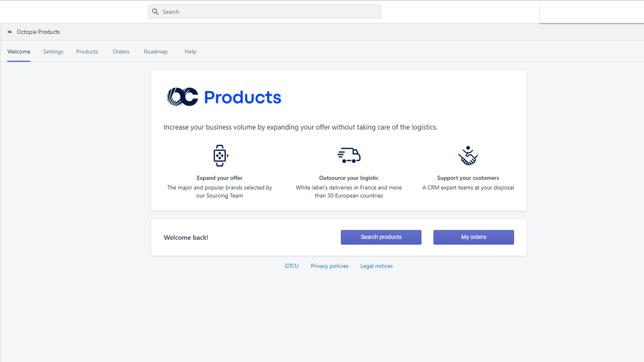The width and height of the screenshot is (644, 362).
Task: Open the Legal notices link
Action: (376, 266)
